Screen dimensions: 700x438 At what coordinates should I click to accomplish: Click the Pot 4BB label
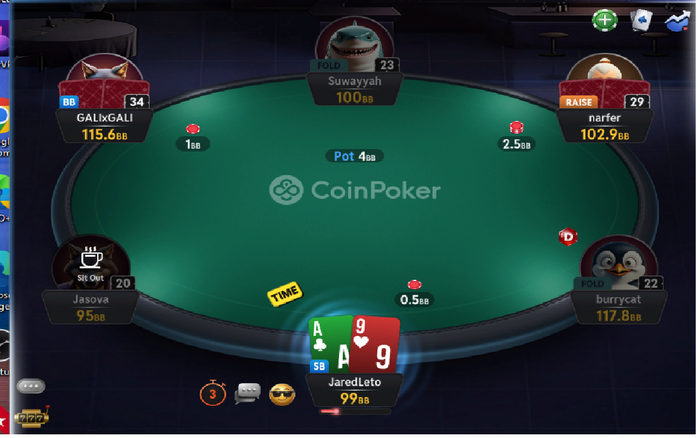[354, 156]
